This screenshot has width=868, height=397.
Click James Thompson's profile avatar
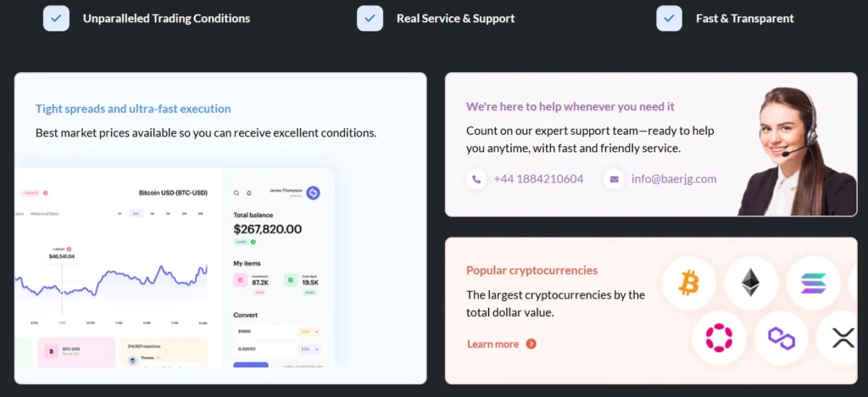[x=313, y=193]
